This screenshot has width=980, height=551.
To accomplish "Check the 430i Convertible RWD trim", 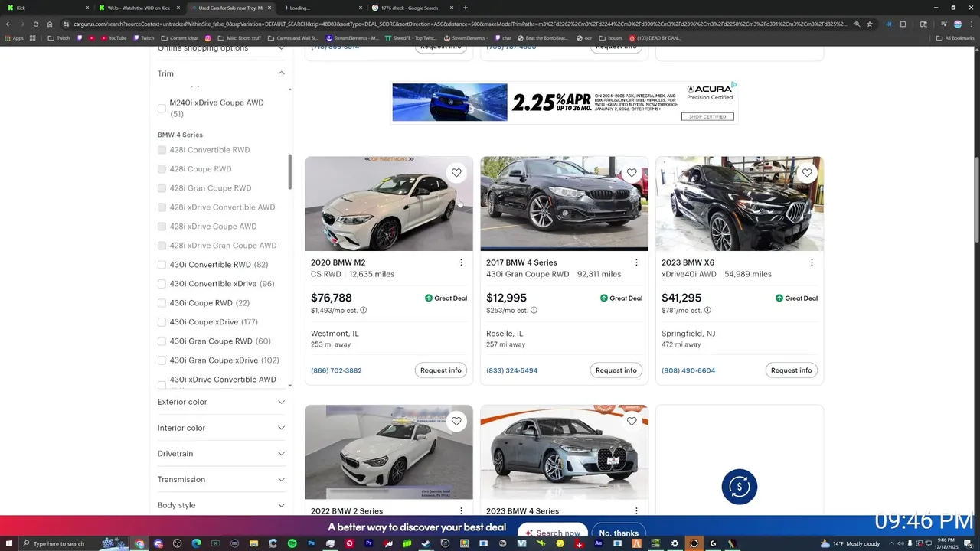I will (x=162, y=265).
